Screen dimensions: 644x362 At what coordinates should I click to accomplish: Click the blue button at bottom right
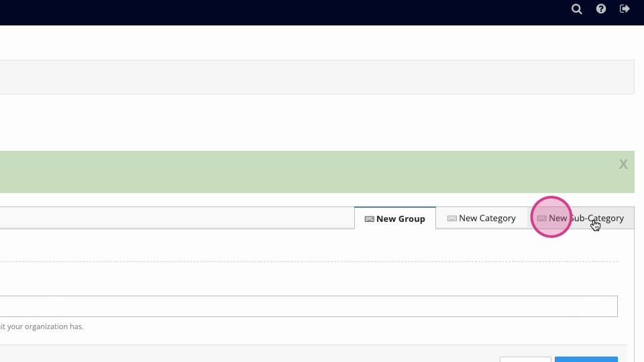pyautogui.click(x=586, y=359)
